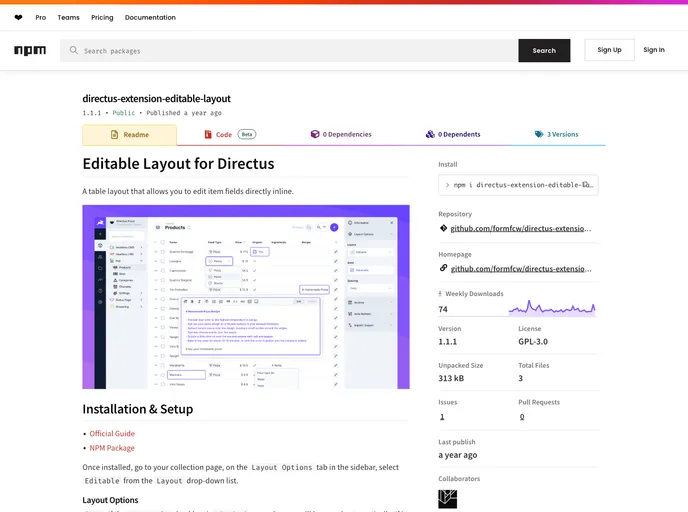
Task: Click the 'directus-extension-editable-layout' package title
Action: click(x=157, y=99)
